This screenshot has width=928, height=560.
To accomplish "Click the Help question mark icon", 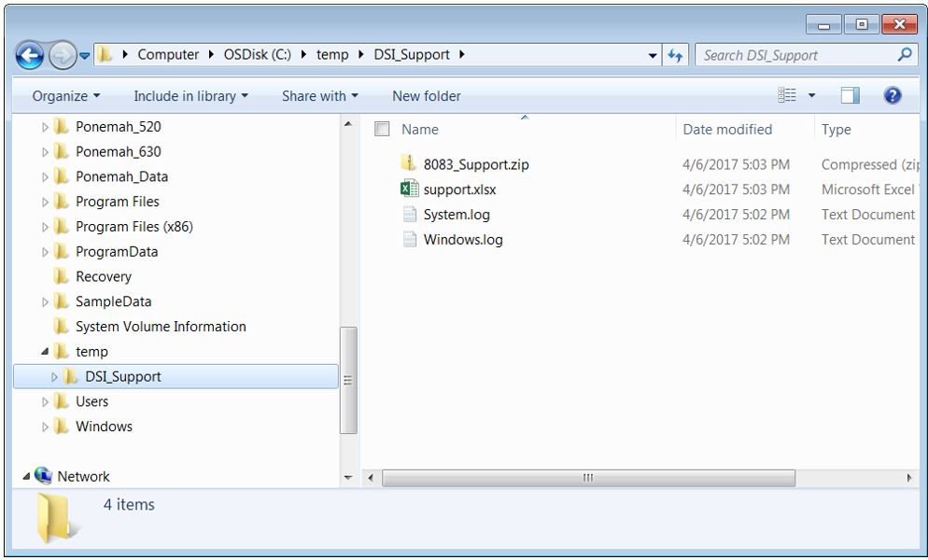I will click(893, 95).
